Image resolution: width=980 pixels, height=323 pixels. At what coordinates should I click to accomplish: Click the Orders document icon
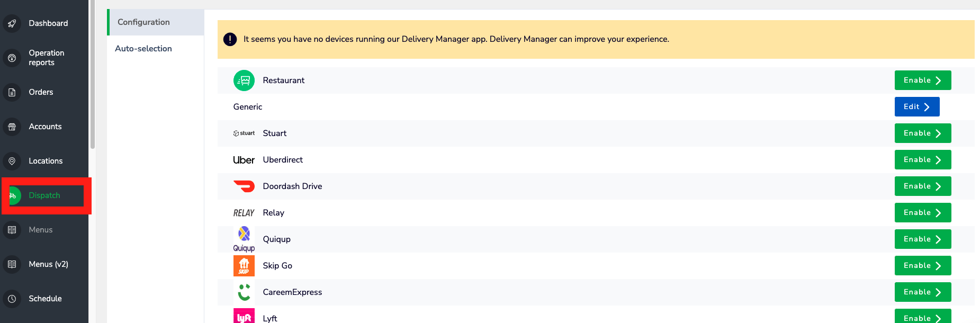(12, 92)
